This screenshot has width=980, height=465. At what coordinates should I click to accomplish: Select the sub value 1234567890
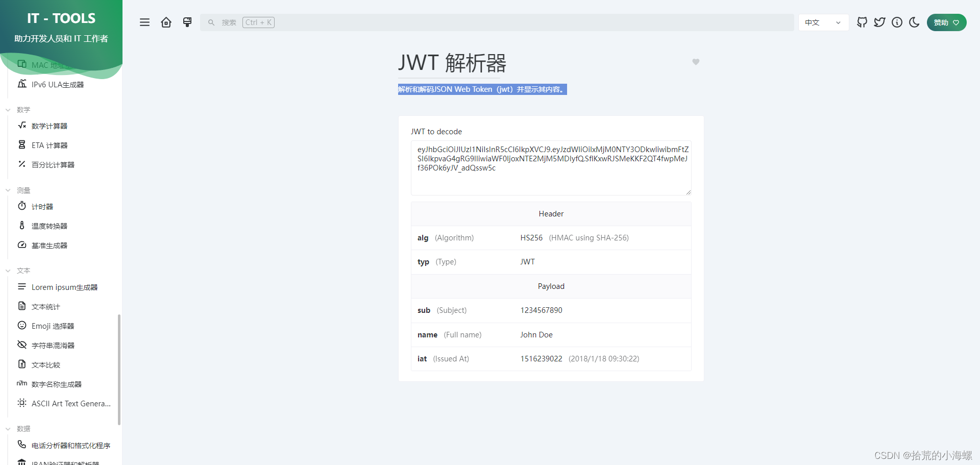541,310
